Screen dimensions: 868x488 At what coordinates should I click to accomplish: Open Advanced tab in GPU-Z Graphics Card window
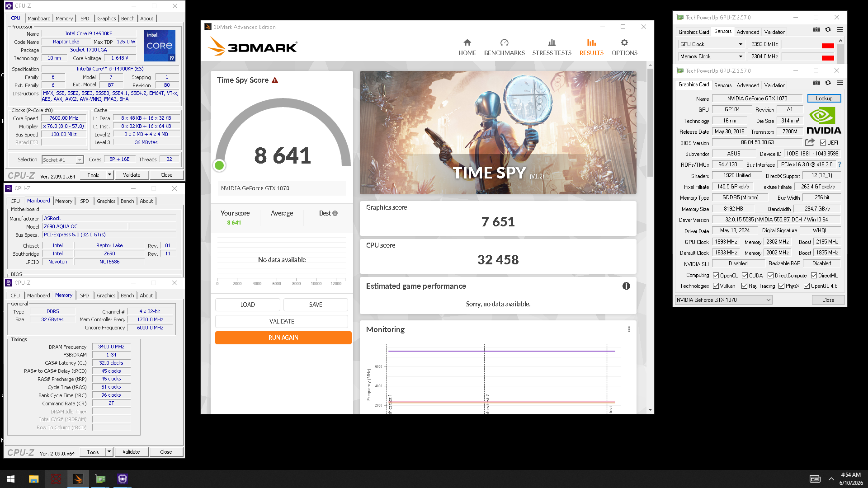(x=748, y=85)
